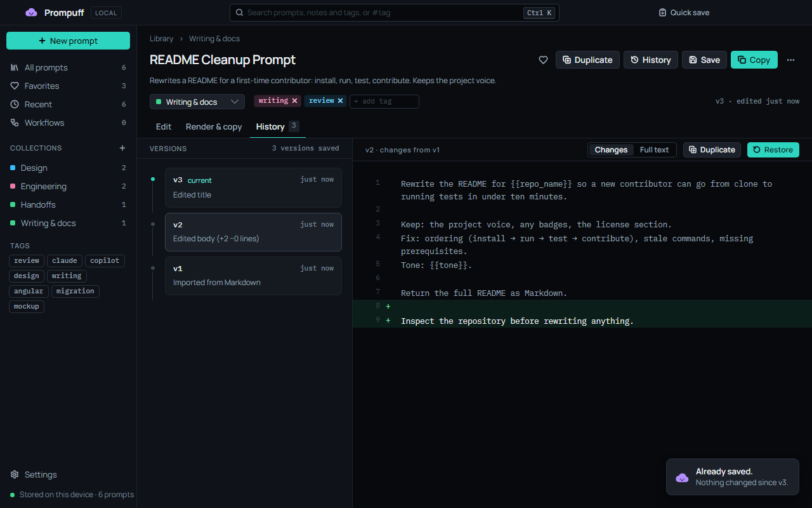Filter by the claude tag
The height and width of the screenshot is (508, 812).
pyautogui.click(x=65, y=260)
